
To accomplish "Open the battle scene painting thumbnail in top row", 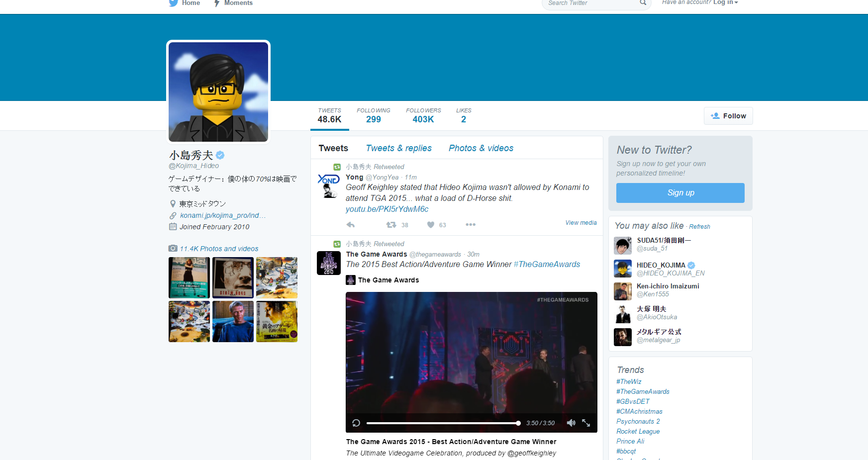I will 277,277.
